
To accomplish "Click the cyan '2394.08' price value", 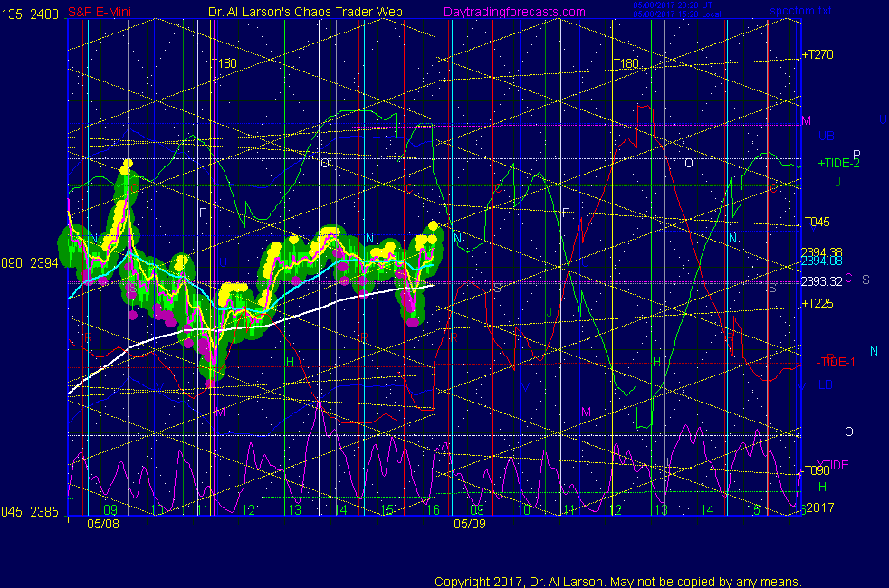I will (821, 261).
